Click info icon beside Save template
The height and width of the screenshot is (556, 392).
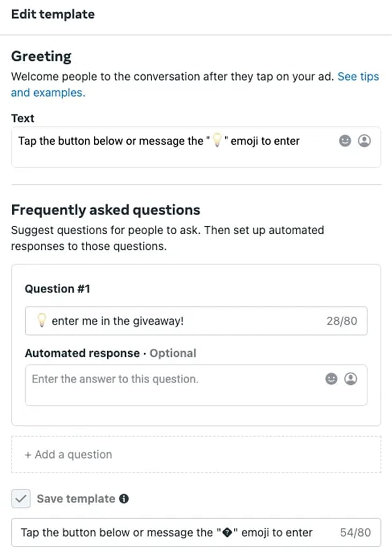tap(124, 499)
